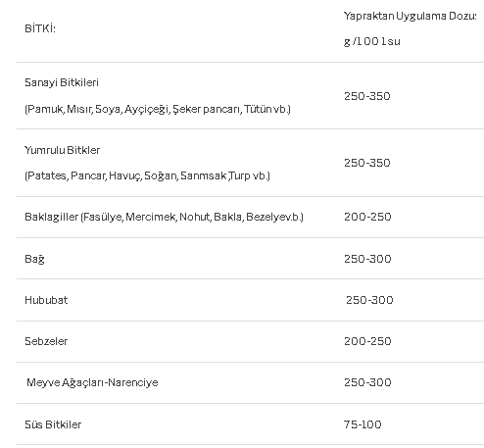
Task: Click the 200-250 dose for Sebzeler
Action: (367, 341)
